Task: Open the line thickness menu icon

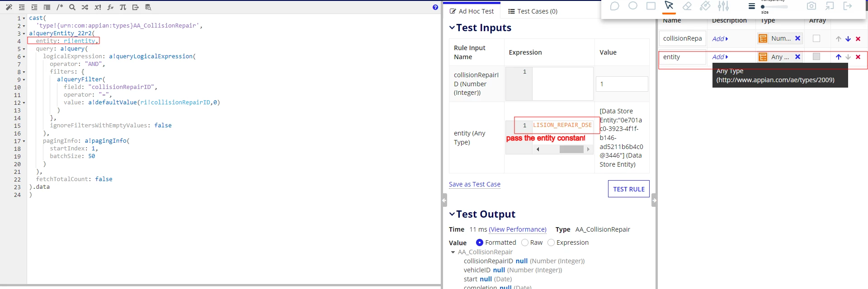Action: [751, 6]
